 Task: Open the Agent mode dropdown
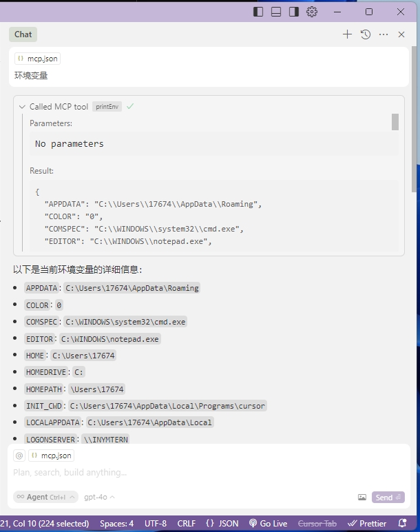tap(45, 497)
